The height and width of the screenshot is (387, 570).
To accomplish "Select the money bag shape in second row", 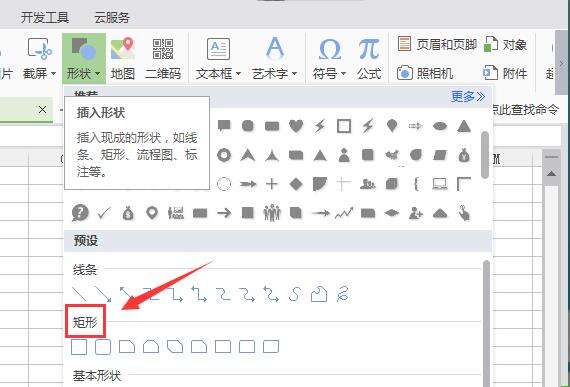I will (464, 155).
